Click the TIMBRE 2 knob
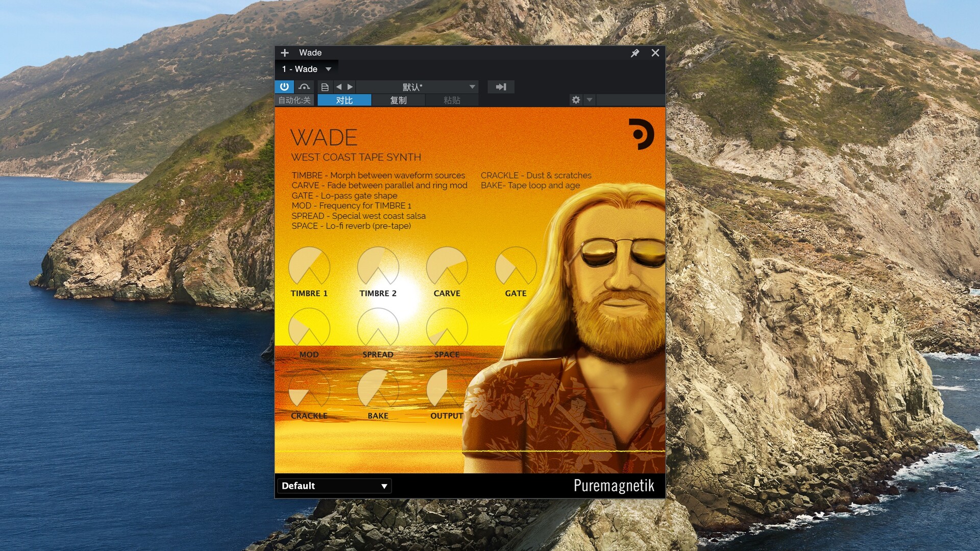This screenshot has width=980, height=551. pos(378,267)
